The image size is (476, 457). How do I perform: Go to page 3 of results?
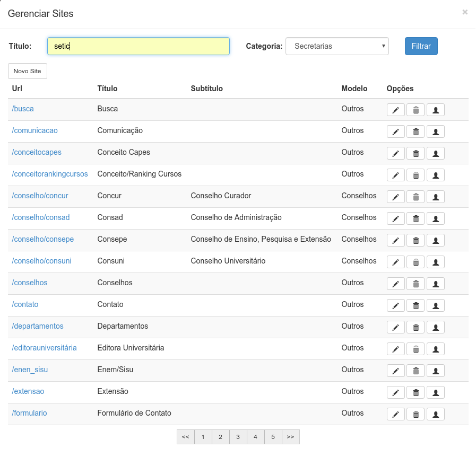(238, 437)
